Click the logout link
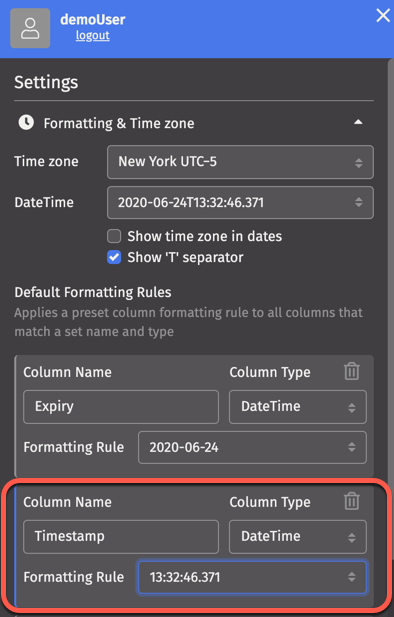The height and width of the screenshot is (617, 394). tap(92, 35)
